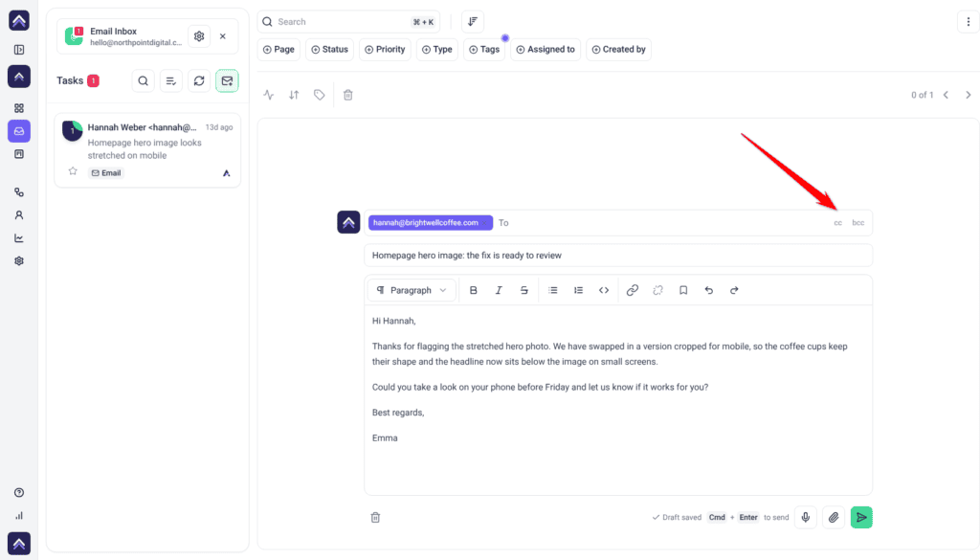Viewport: 980px width, 560px height.
Task: Add Status filter
Action: pos(330,50)
